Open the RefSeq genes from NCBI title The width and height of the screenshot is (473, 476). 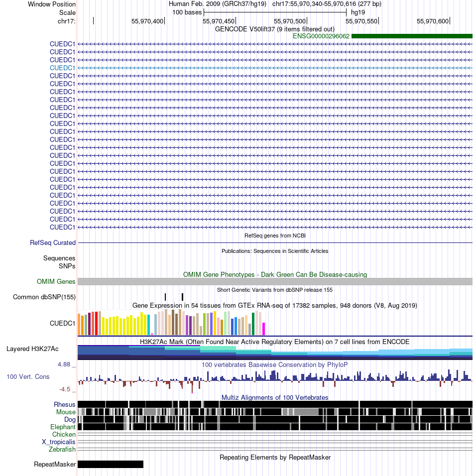(x=275, y=236)
